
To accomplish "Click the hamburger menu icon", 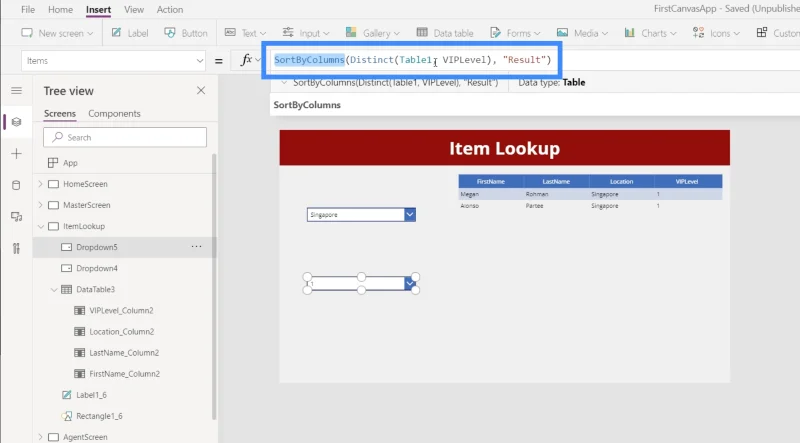I will 16,91.
